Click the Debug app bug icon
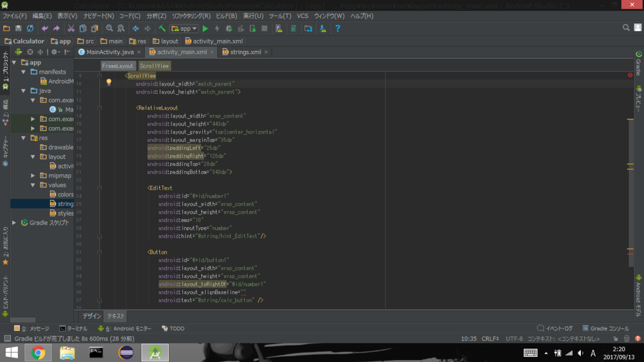 tap(228, 28)
